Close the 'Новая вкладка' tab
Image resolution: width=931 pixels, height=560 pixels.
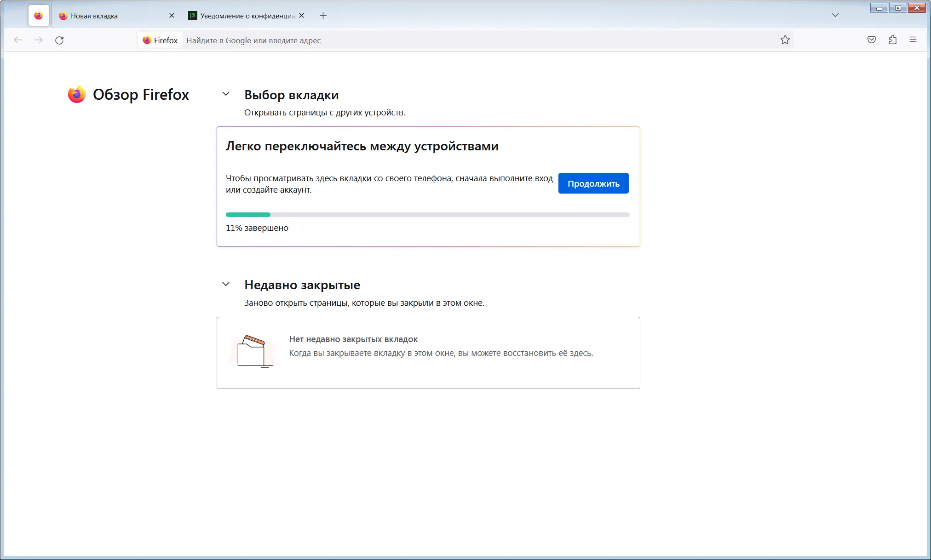(172, 16)
